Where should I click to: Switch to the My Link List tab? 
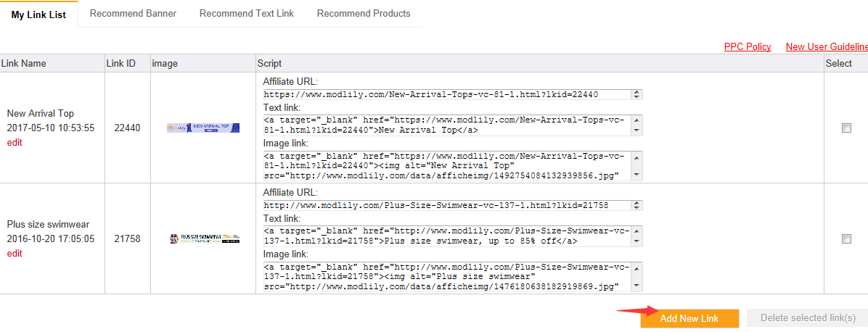[x=39, y=14]
